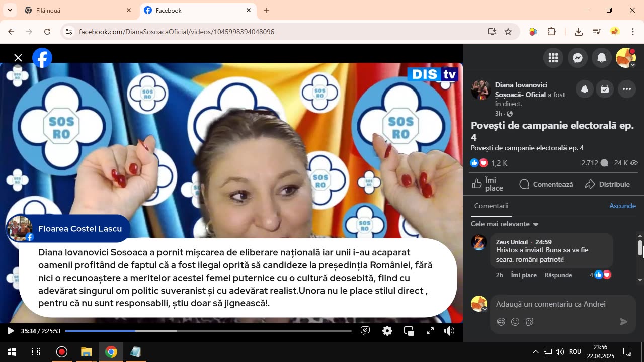Viewport: 644px width, 362px height.
Task: Like Zeus Unicul's comment
Action: (524, 275)
